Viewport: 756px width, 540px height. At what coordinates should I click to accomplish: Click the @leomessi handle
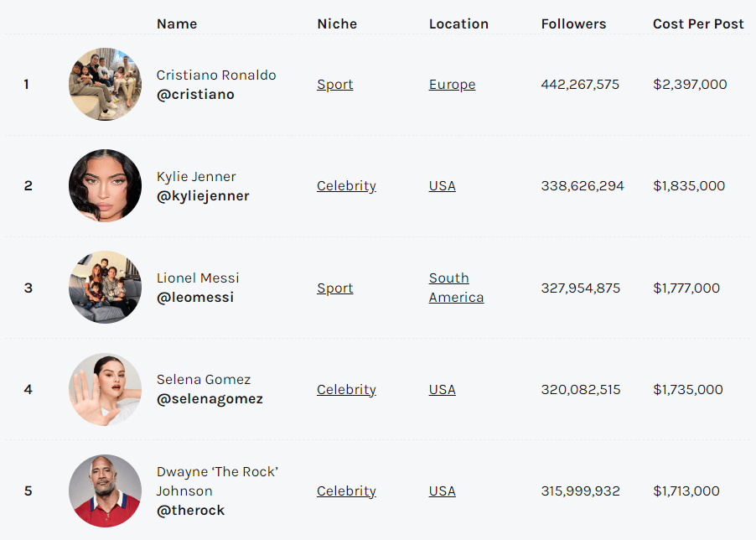195,298
